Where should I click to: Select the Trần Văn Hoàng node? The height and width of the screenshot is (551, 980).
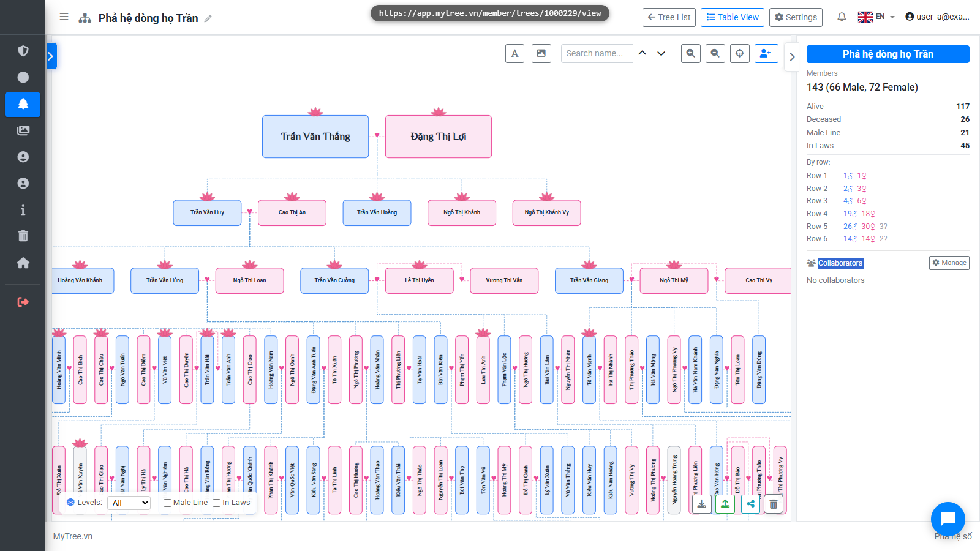click(377, 212)
